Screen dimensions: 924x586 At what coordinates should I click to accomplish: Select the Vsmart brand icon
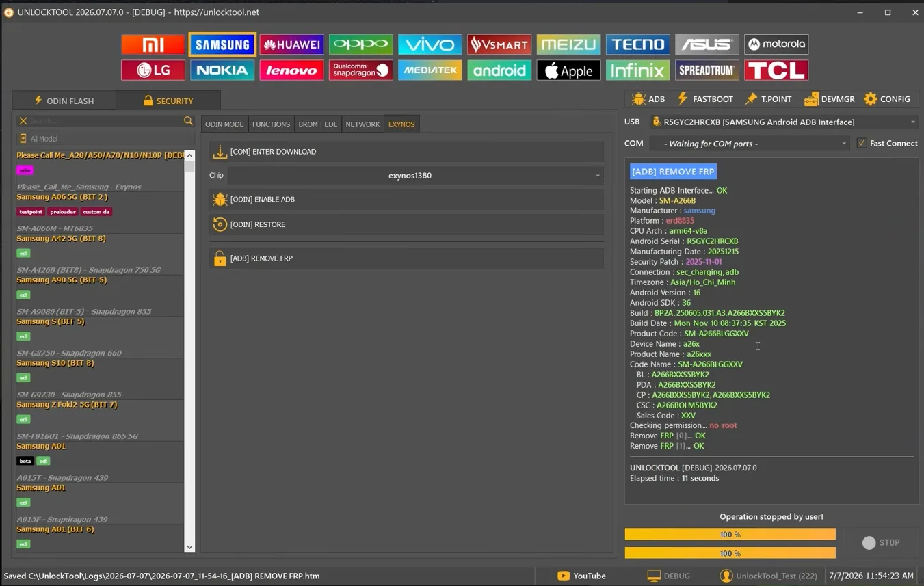(x=499, y=44)
